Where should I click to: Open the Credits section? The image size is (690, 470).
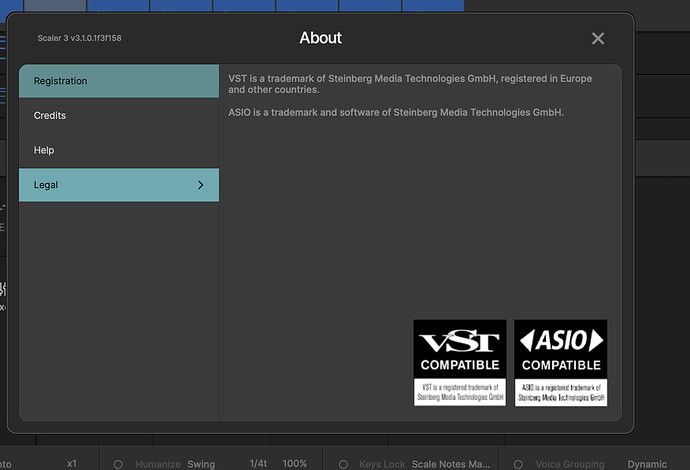[x=119, y=116]
